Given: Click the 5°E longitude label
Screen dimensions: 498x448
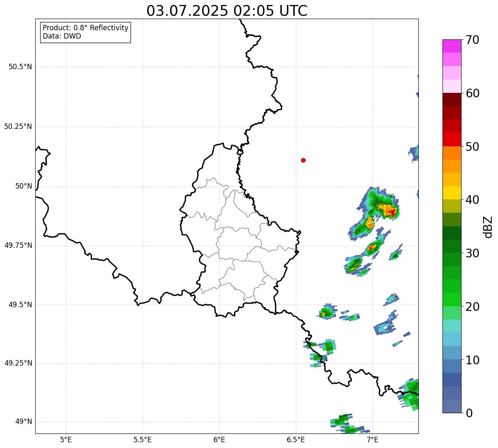Looking at the screenshot, I should 66,439.
